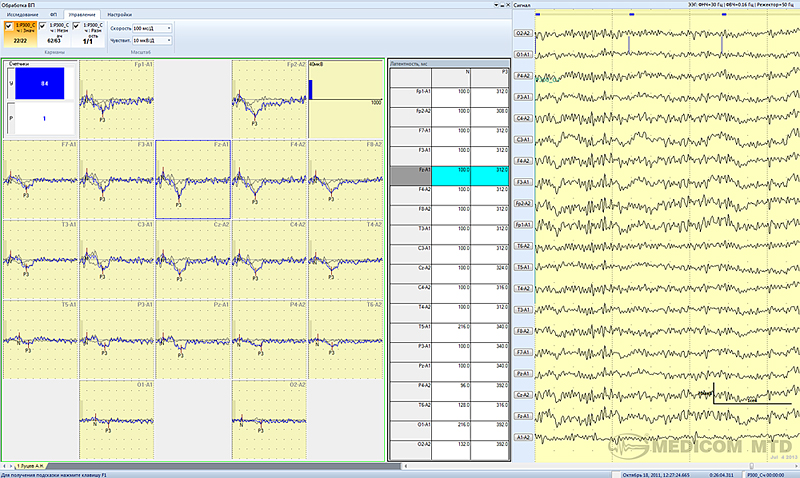Image resolution: width=800 pixels, height=478 pixels.
Task: Click the P3 column header in latency table
Action: 490,78
